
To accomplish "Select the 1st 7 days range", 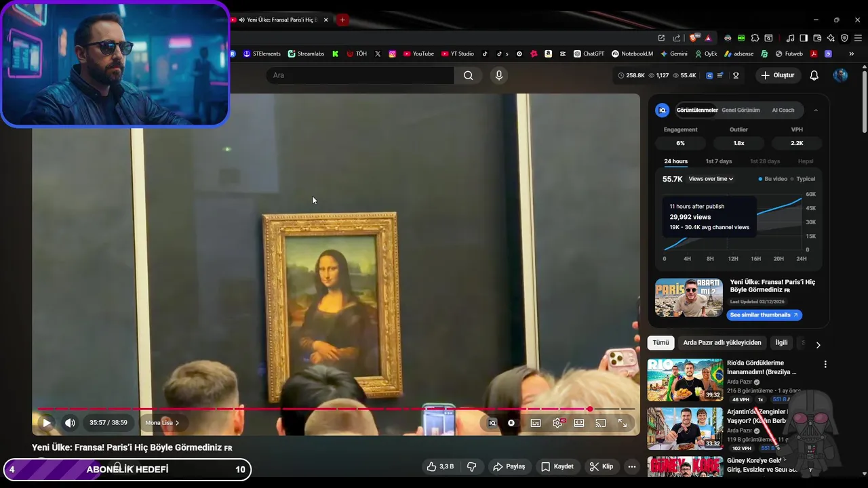I will pos(719,161).
